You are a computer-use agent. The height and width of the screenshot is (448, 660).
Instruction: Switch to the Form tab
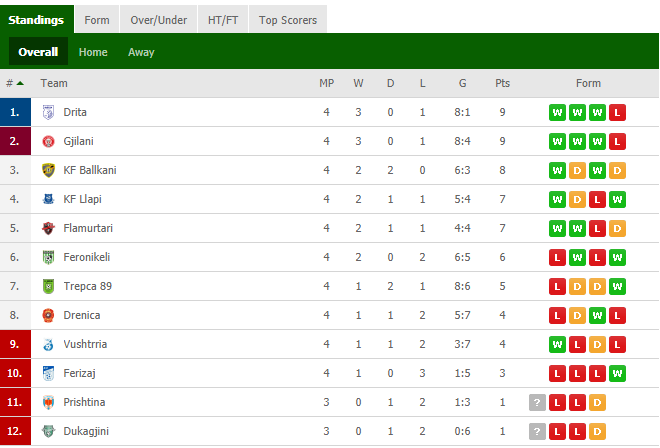pos(97,19)
